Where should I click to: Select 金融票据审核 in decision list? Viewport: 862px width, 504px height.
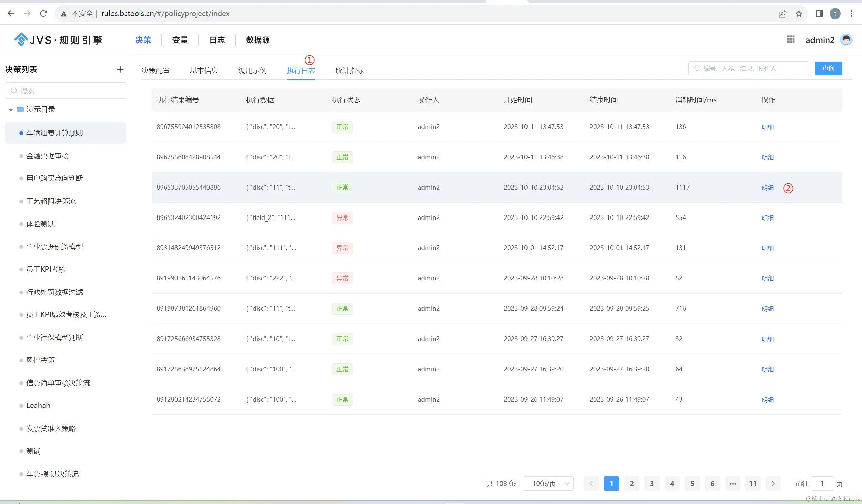(x=47, y=156)
